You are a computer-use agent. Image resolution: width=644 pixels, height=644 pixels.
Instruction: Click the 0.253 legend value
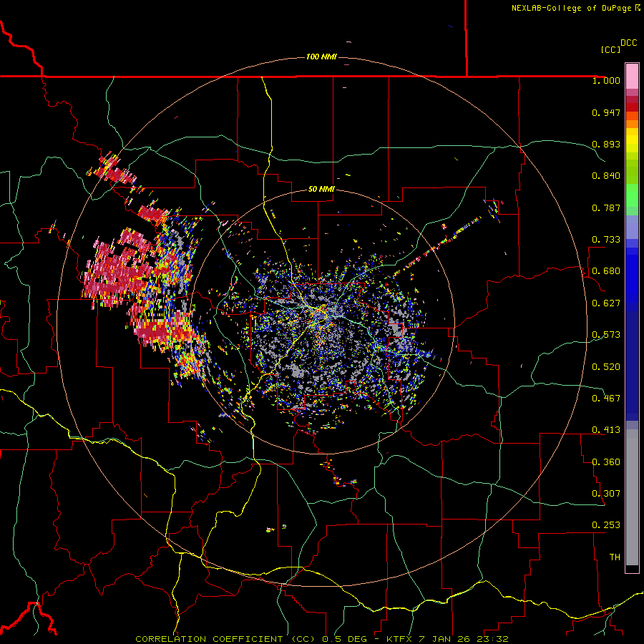tap(606, 525)
